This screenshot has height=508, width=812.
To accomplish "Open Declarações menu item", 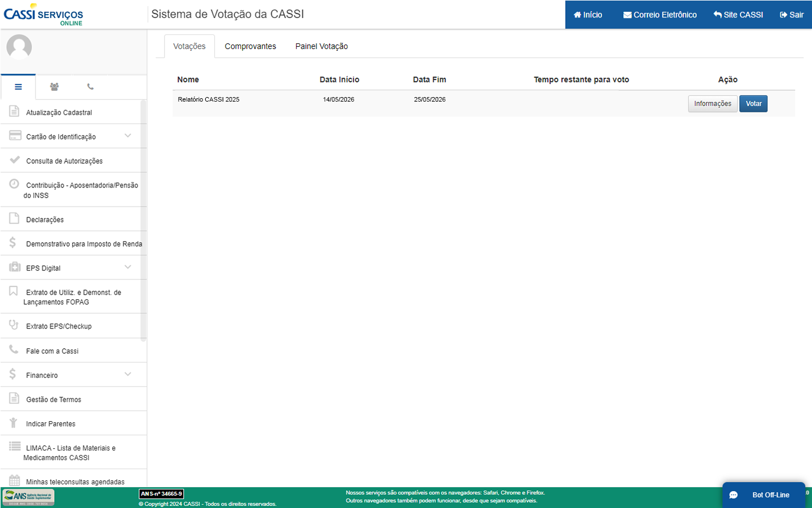I will tap(74, 219).
